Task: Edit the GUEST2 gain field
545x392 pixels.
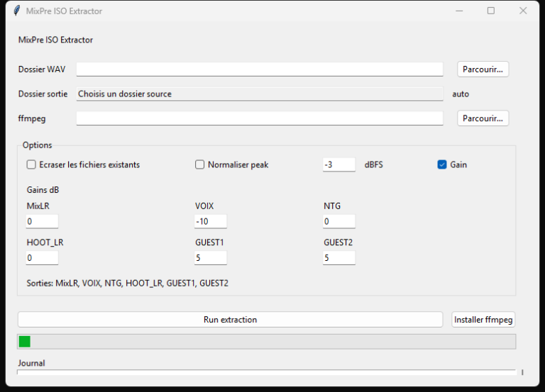Action: (339, 258)
